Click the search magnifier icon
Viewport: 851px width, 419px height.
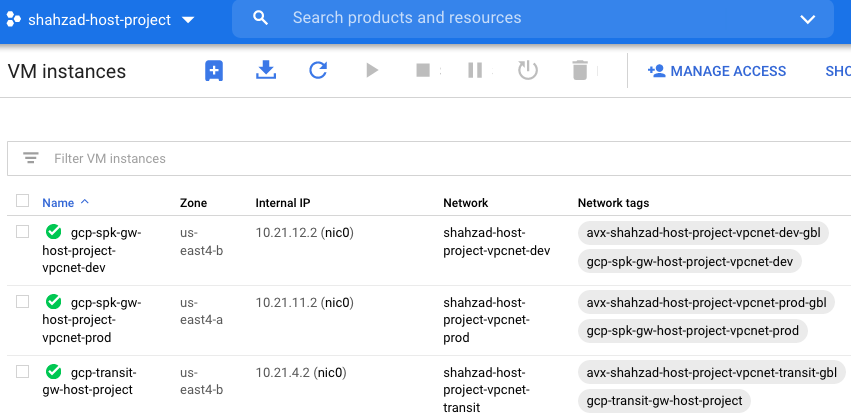(261, 18)
